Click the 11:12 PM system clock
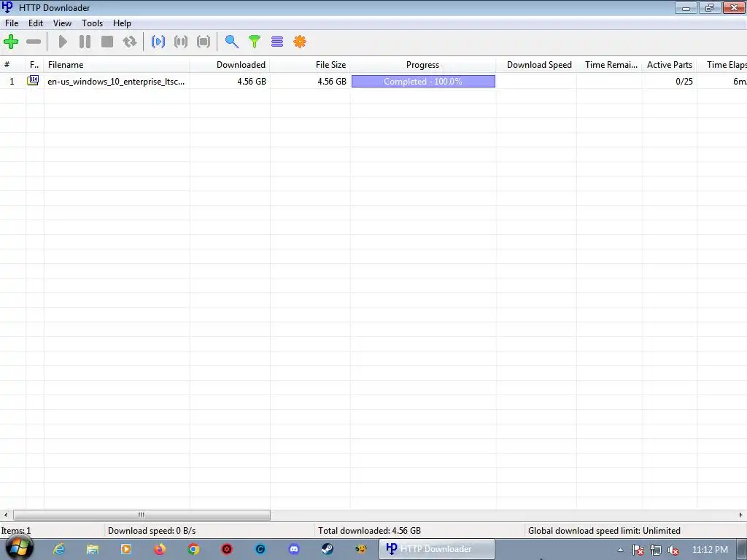Screen dimensions: 747x560 [x=710, y=550]
